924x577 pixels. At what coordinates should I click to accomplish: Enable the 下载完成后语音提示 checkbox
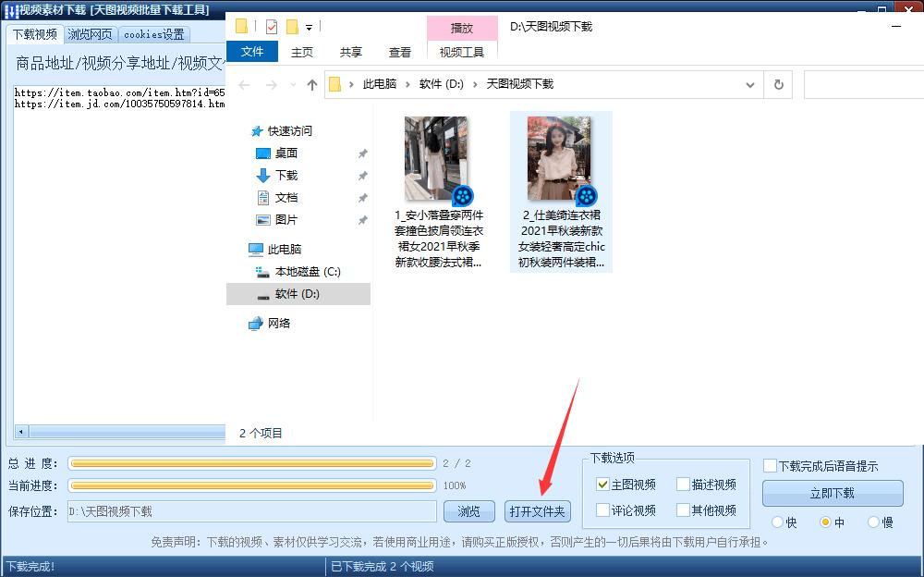point(769,466)
